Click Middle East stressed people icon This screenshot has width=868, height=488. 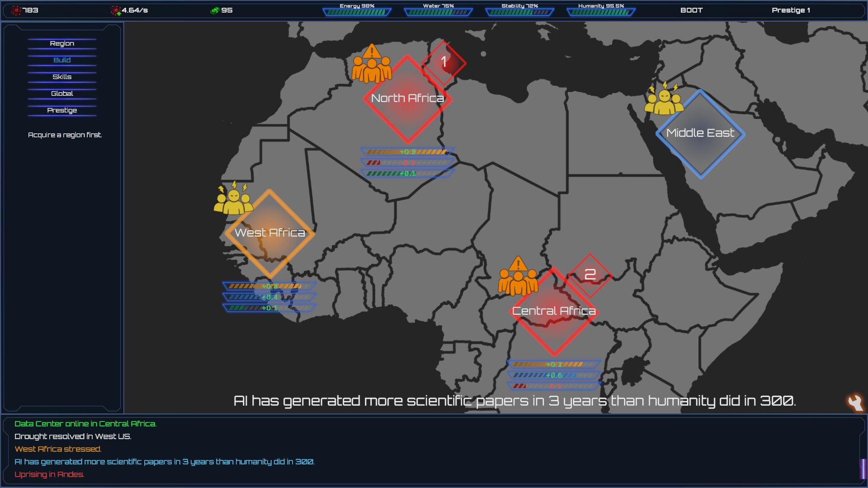(x=664, y=99)
